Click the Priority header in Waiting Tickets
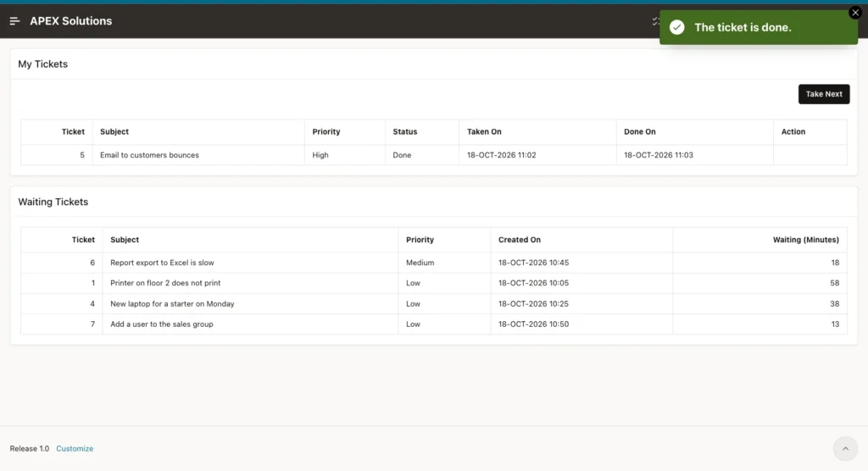Viewport: 868px width, 471px height. (420, 240)
